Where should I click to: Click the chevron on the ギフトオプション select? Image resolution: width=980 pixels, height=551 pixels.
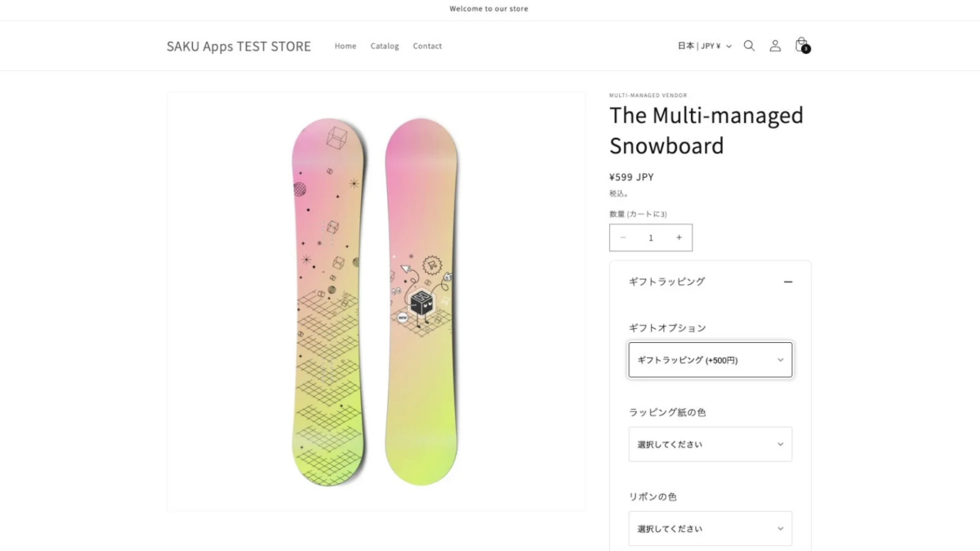coord(781,359)
